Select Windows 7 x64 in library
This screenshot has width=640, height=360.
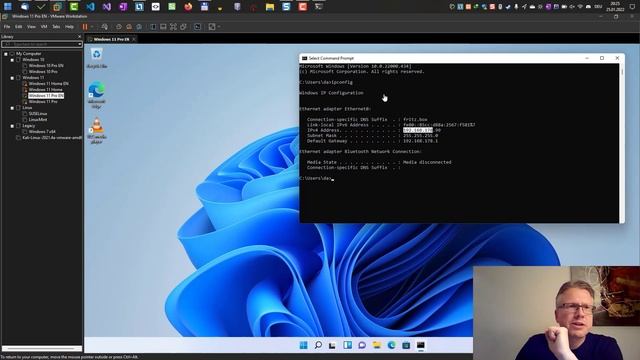[x=42, y=132]
